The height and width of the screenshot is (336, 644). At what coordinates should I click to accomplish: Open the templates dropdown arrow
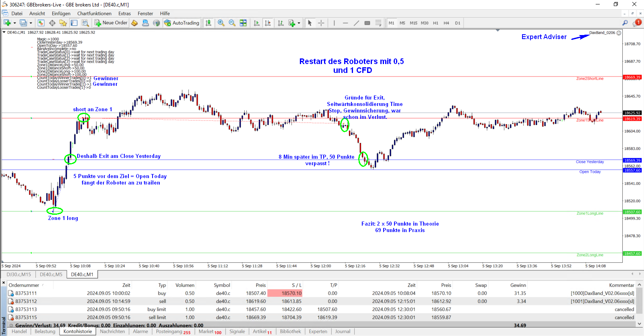point(299,23)
